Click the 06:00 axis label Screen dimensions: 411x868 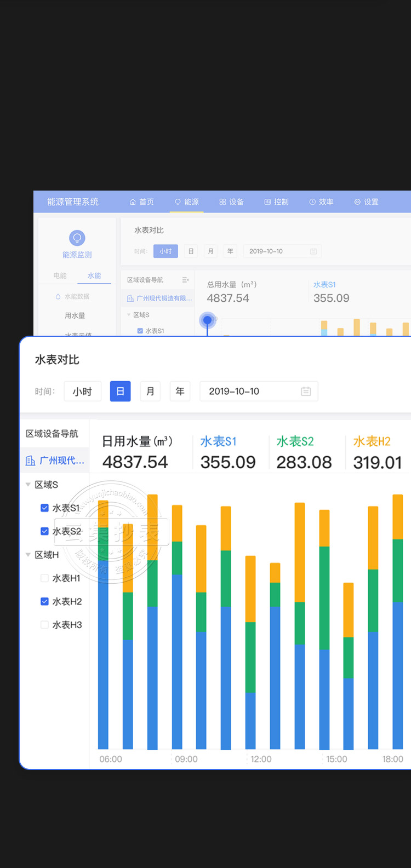tap(111, 759)
